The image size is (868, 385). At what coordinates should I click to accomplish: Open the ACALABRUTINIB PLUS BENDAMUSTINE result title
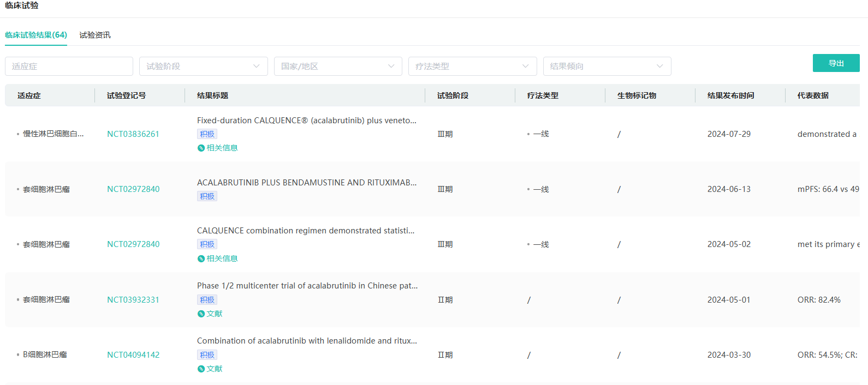pos(306,183)
